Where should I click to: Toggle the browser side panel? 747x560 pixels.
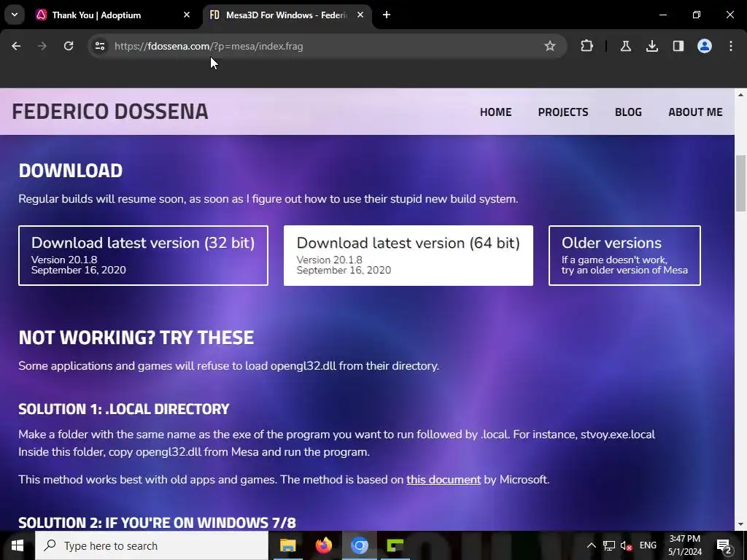coord(678,46)
